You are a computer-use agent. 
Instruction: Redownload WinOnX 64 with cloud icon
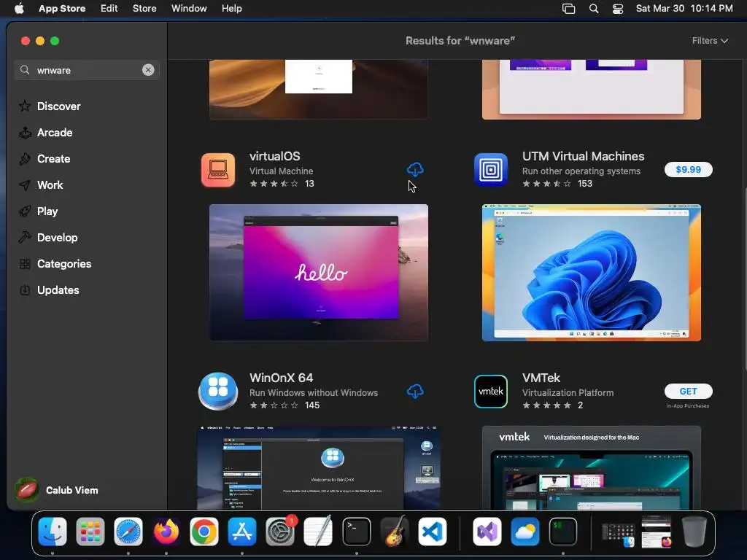tap(415, 392)
